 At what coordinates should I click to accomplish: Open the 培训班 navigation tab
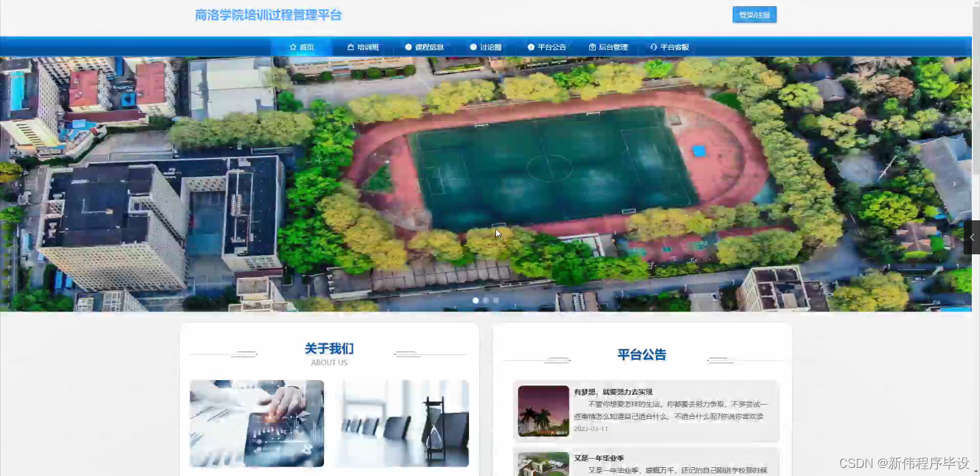tap(363, 47)
